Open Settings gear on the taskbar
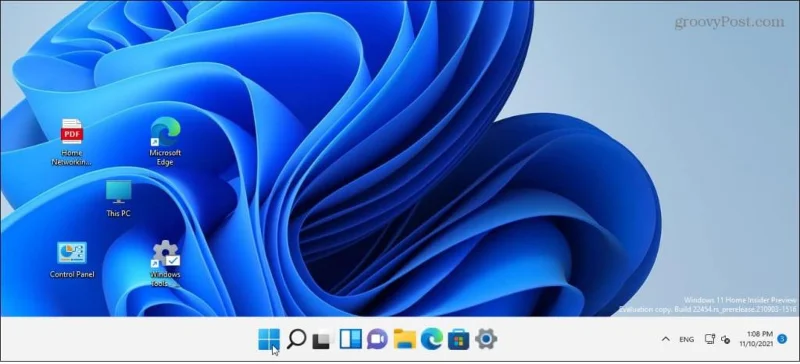Screen dimensions: 800x364 pos(486,339)
